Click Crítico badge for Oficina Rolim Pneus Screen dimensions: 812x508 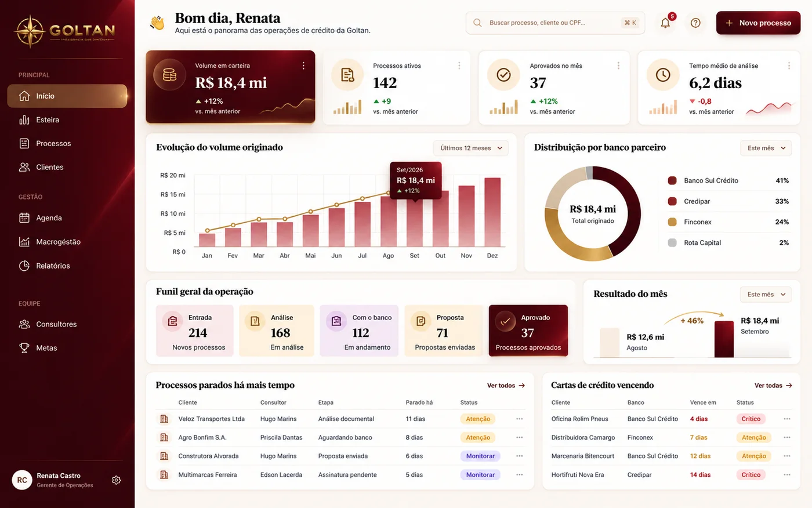pyautogui.click(x=751, y=419)
